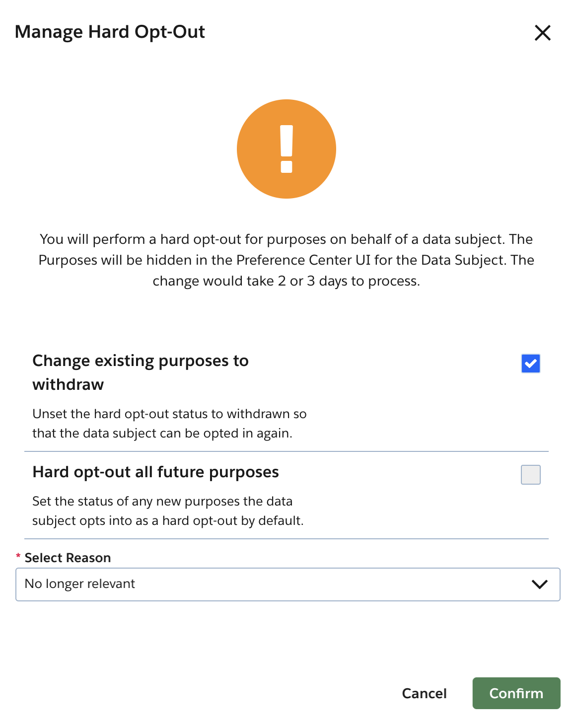
Task: Click the Select Reason label
Action: coord(67,558)
